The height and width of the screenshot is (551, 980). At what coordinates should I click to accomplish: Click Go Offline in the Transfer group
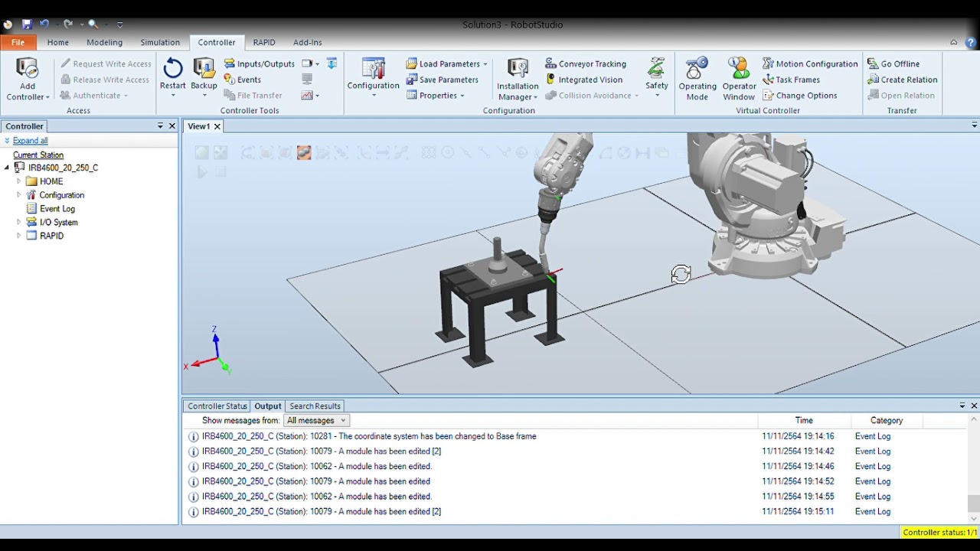coord(893,64)
